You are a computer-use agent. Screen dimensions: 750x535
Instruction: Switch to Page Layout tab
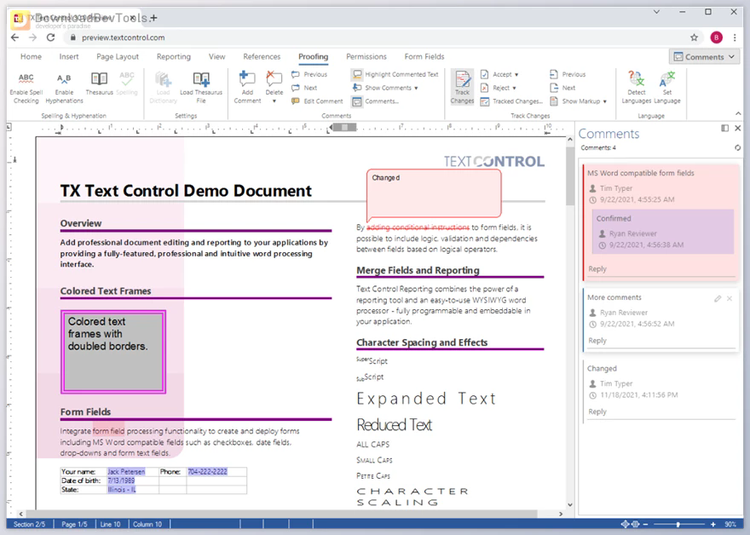(118, 56)
